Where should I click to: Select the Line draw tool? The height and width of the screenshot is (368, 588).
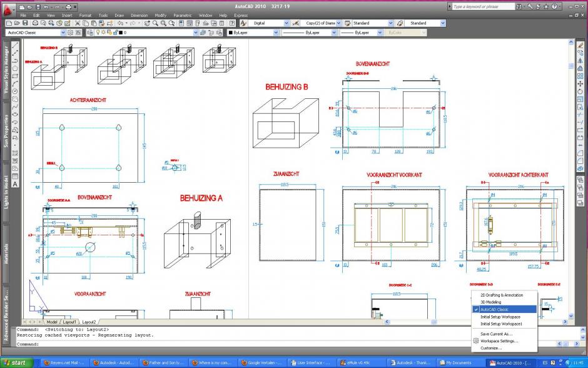(x=15, y=45)
